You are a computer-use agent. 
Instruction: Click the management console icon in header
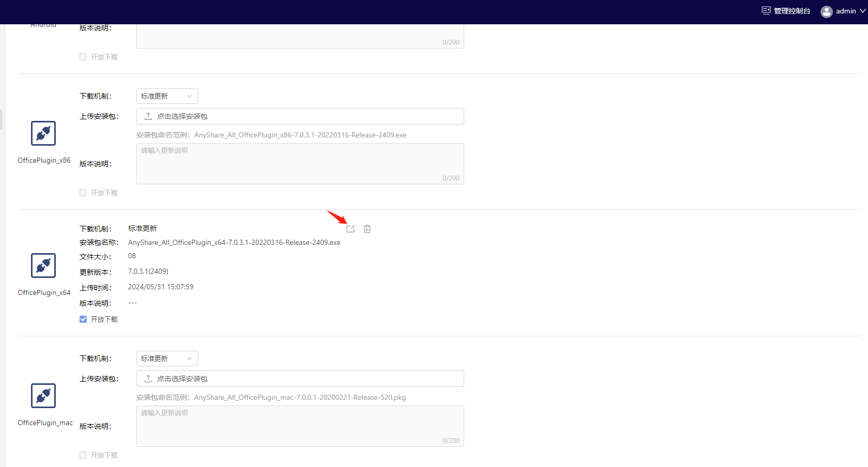coord(766,11)
